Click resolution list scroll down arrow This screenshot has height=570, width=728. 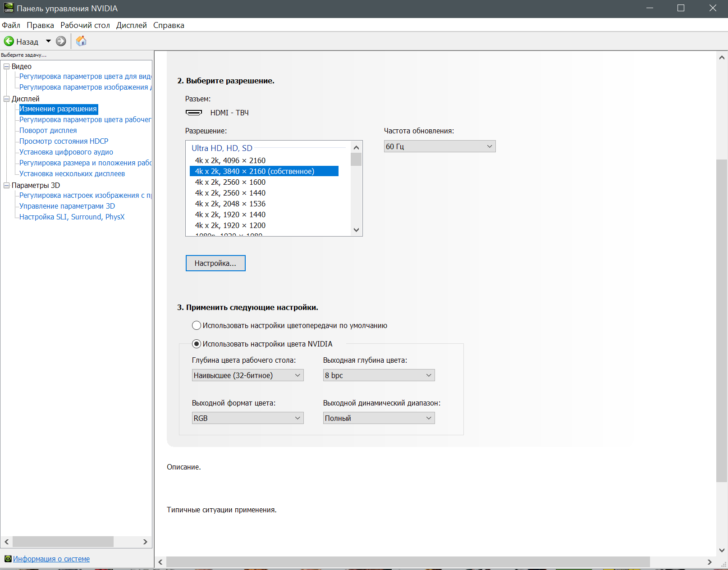coord(356,230)
